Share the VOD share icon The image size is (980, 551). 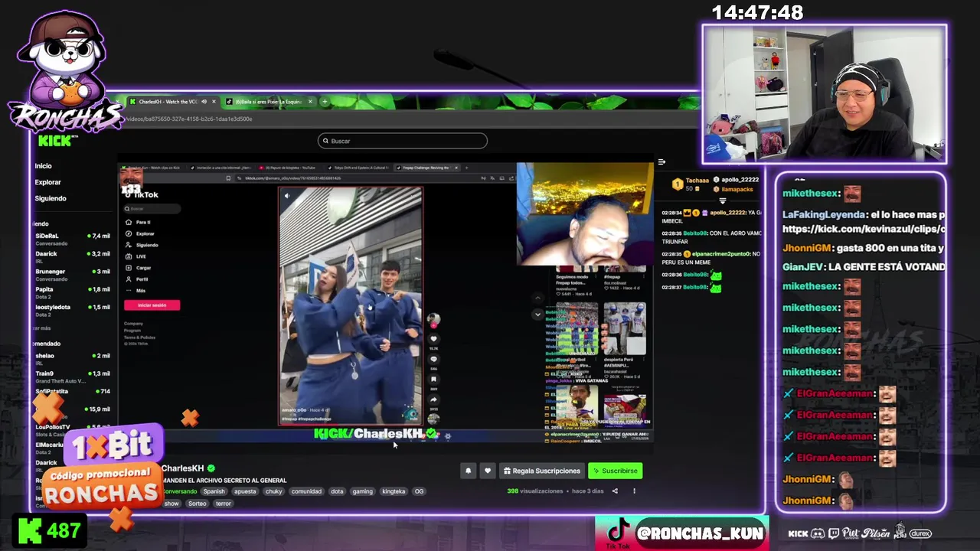(x=614, y=491)
